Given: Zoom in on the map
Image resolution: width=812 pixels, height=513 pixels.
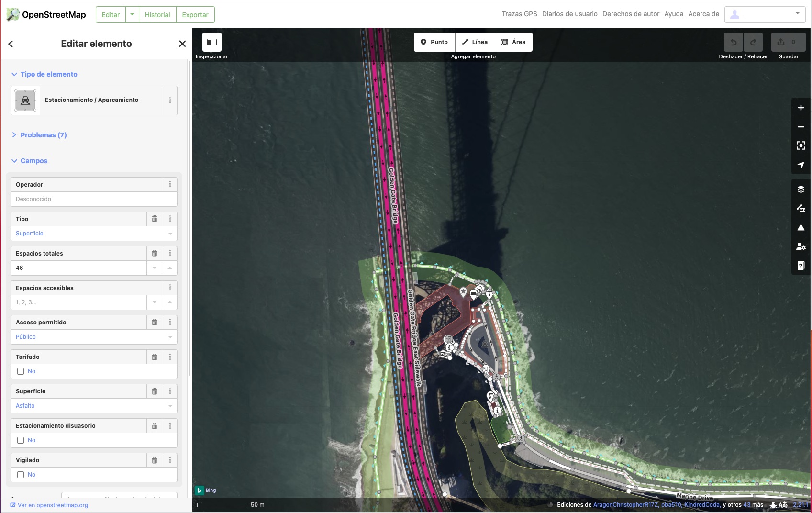Looking at the screenshot, I should click(x=801, y=108).
